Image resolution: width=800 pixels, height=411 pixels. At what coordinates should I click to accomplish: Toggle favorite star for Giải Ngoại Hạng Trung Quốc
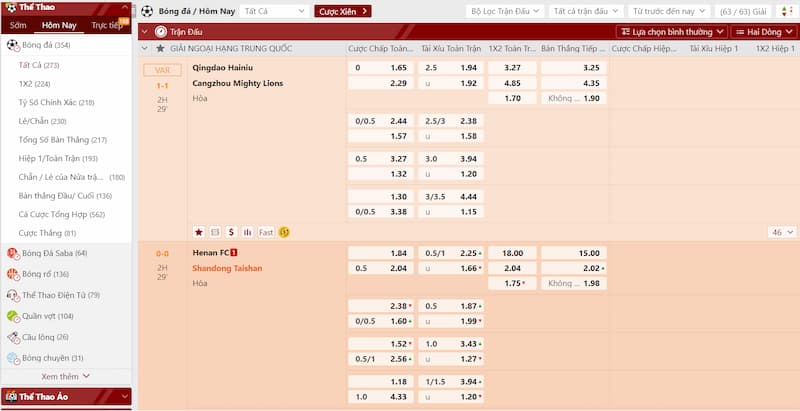point(161,48)
